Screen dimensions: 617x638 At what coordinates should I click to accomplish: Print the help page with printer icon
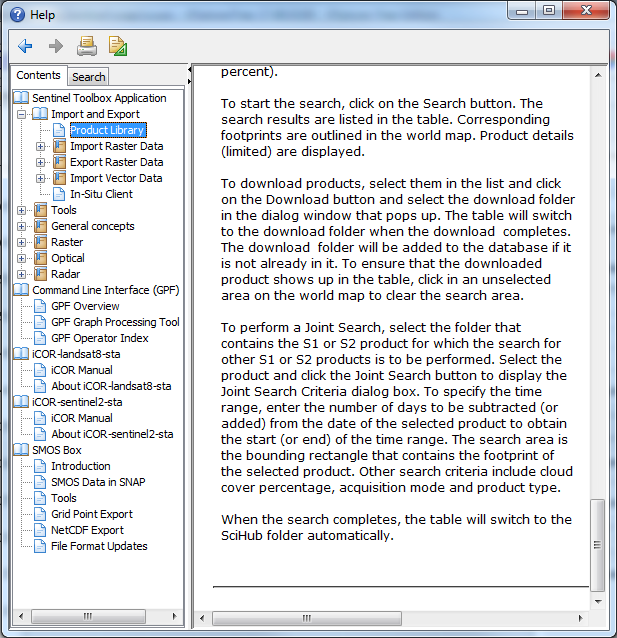[x=87, y=46]
